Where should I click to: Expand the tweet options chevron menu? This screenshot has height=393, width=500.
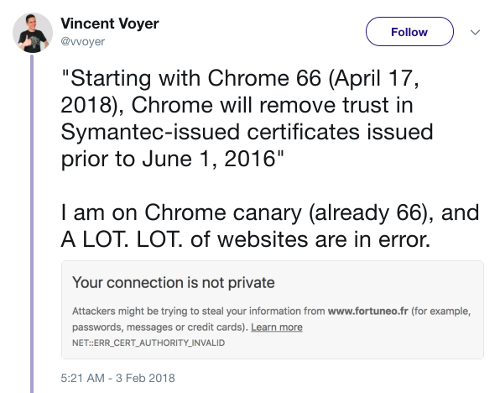(x=475, y=32)
